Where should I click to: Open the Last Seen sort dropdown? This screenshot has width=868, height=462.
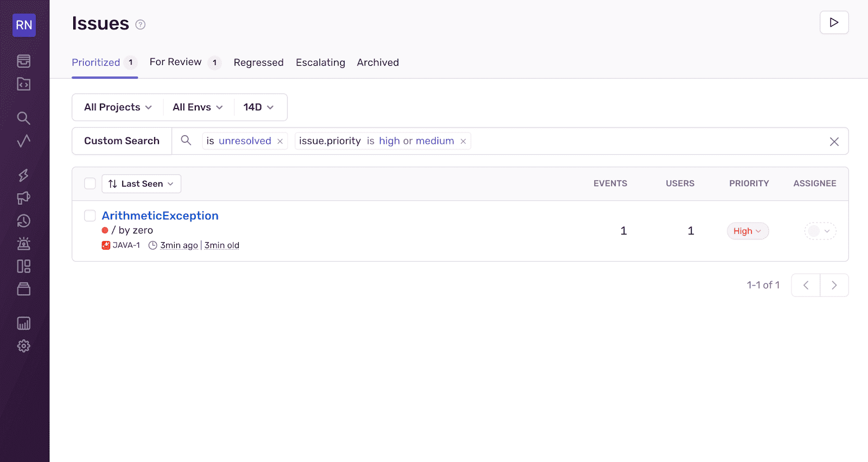click(141, 184)
